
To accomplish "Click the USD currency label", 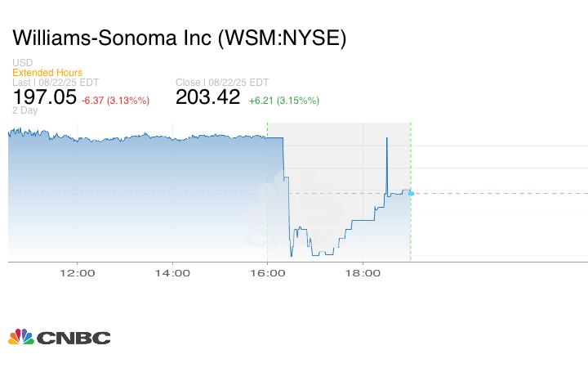I will tap(21, 63).
